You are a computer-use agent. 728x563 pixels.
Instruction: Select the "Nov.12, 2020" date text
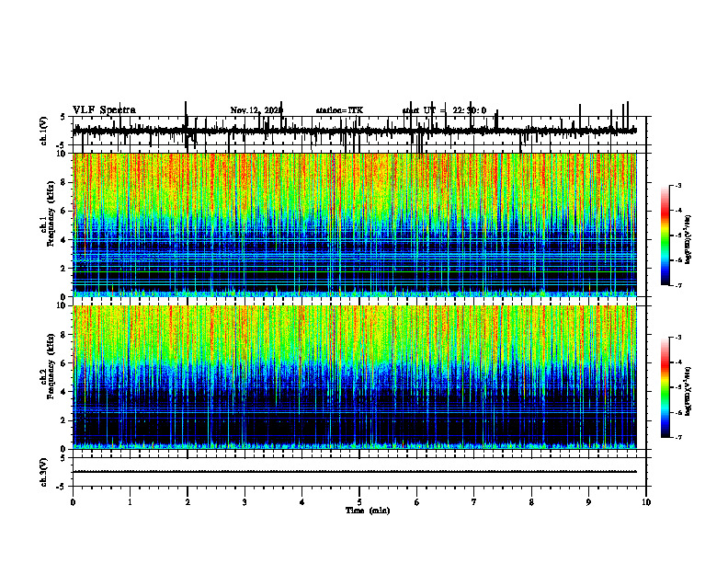tap(256, 110)
